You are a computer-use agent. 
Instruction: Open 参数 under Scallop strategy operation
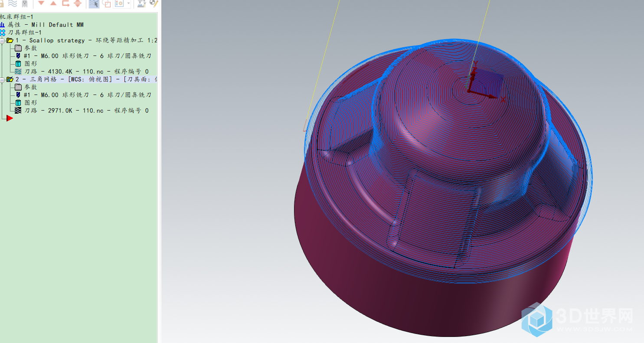pyautogui.click(x=30, y=48)
